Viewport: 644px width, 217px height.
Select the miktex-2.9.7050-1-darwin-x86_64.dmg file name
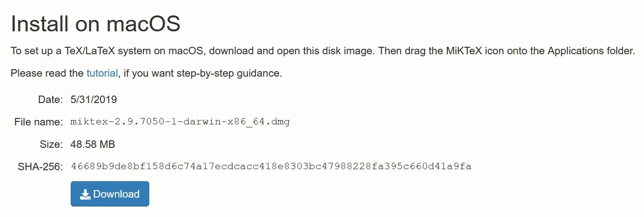[x=180, y=122]
